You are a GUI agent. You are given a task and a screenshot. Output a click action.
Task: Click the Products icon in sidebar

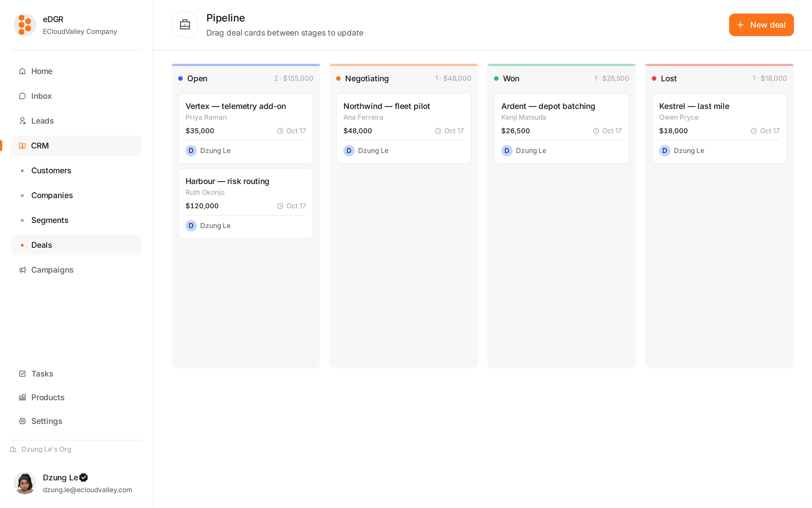[23, 397]
